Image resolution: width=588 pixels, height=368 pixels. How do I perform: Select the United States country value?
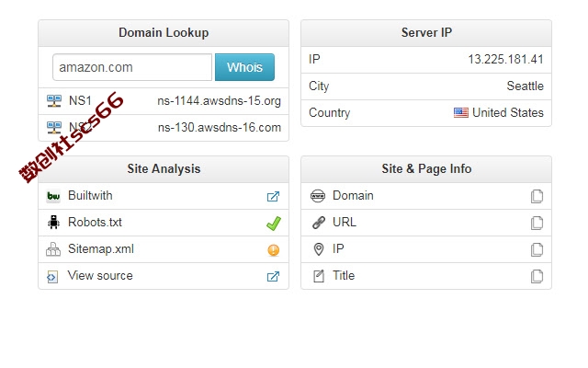[x=508, y=112]
